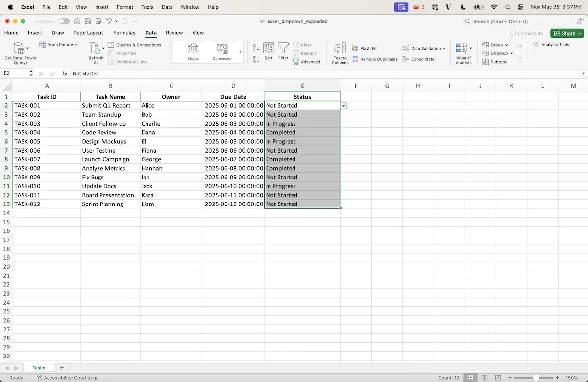The image size is (588, 382).
Task: Expand the Refresh All dropdown arrow
Action: click(103, 48)
